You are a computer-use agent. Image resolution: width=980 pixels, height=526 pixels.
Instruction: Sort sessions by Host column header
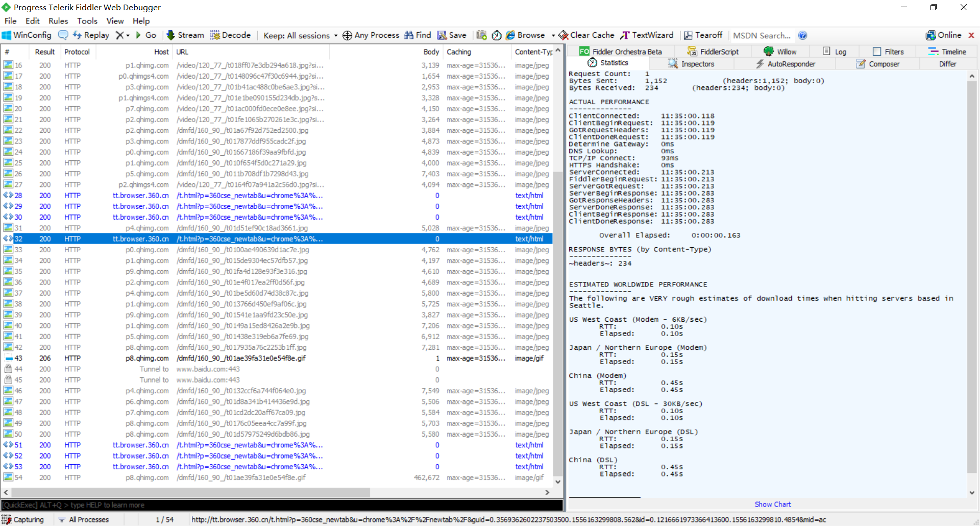pyautogui.click(x=134, y=52)
